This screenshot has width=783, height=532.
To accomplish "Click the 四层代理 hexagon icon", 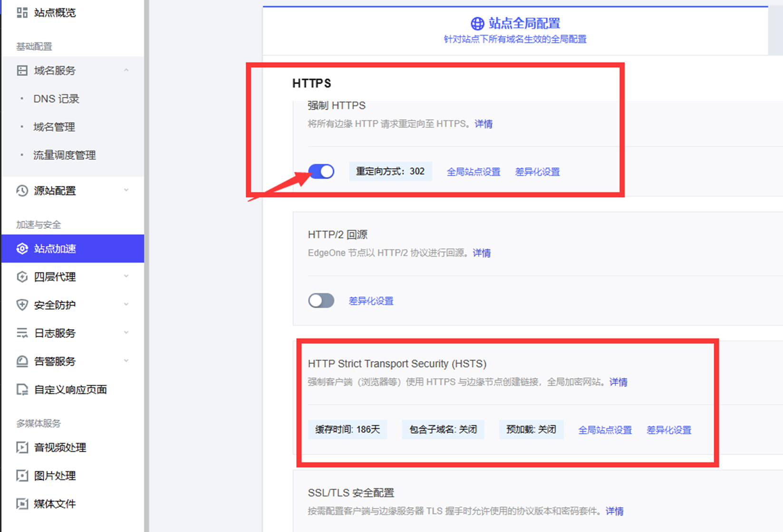I will click(22, 277).
